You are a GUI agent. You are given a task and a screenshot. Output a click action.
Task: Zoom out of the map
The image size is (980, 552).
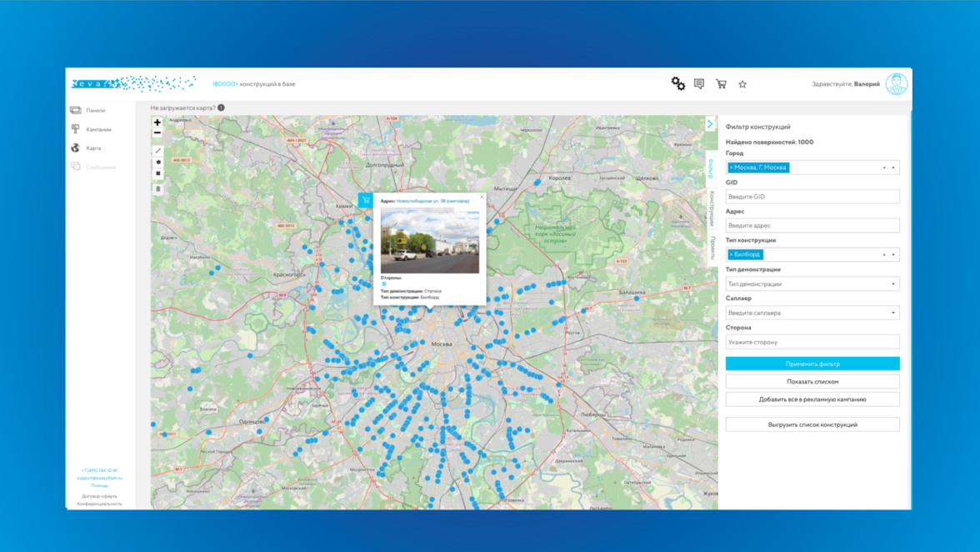pos(157,133)
